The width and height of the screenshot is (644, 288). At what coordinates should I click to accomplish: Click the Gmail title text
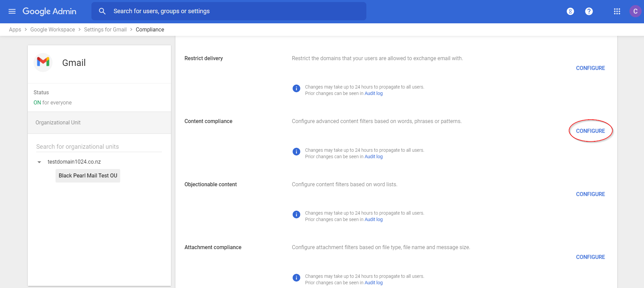click(74, 63)
